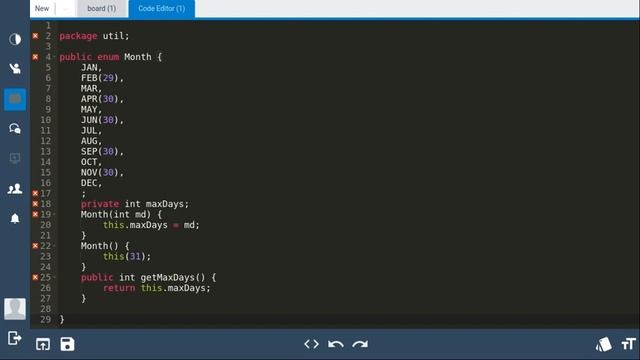Open the participants people icon

[x=15, y=189]
